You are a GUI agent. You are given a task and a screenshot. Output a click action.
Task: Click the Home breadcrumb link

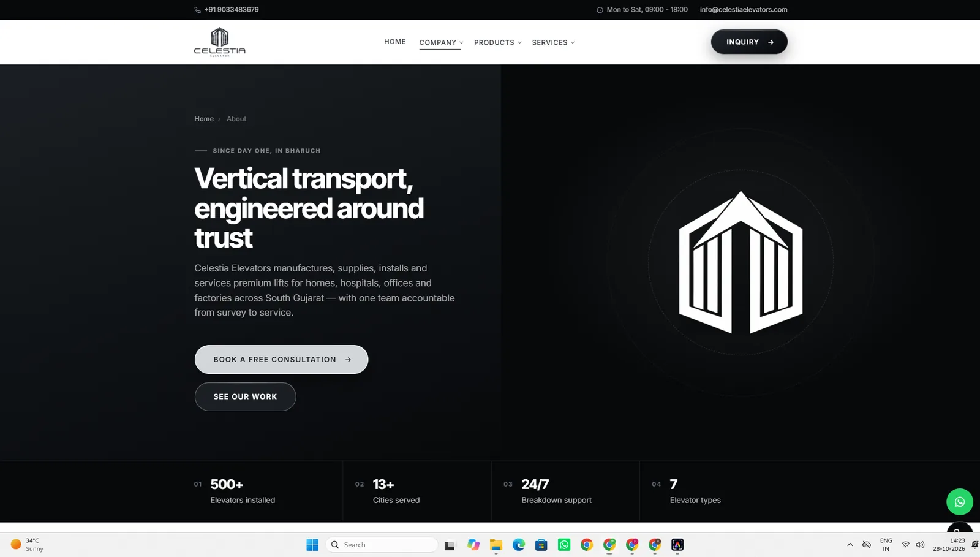[204, 119]
